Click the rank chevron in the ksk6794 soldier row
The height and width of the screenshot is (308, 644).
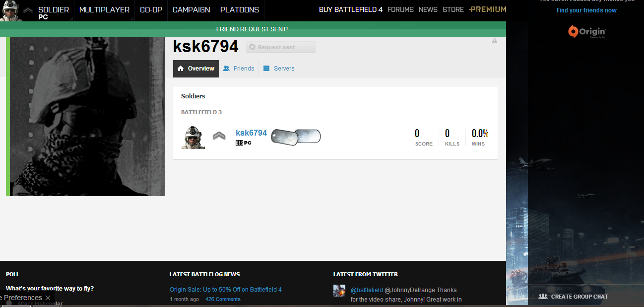pos(219,135)
